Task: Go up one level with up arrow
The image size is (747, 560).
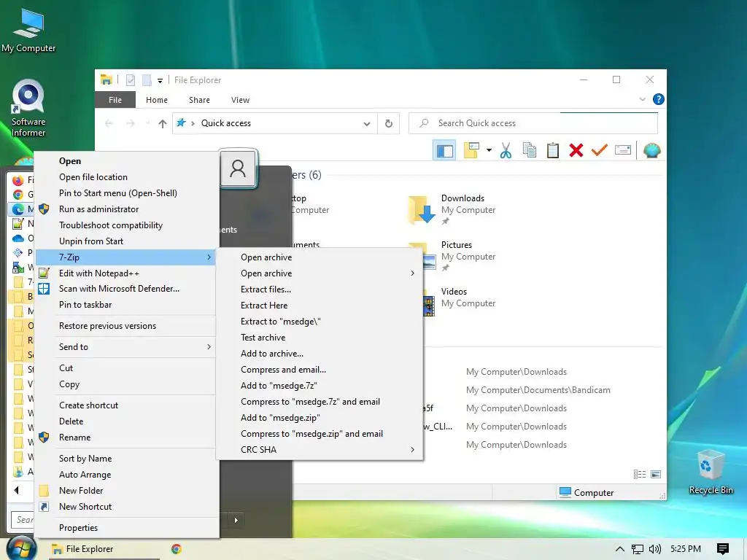Action: (x=163, y=124)
